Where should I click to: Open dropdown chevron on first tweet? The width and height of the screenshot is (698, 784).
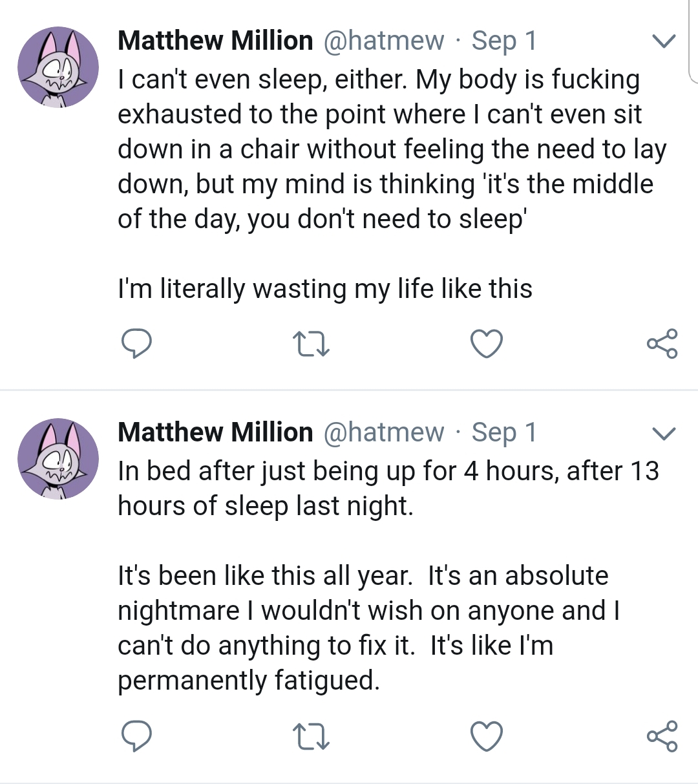tap(663, 41)
